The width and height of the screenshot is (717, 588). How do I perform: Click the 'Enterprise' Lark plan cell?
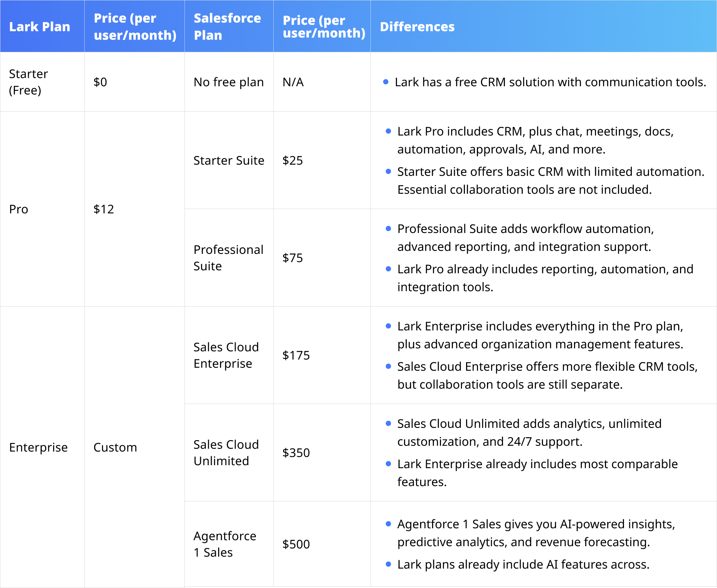click(38, 447)
